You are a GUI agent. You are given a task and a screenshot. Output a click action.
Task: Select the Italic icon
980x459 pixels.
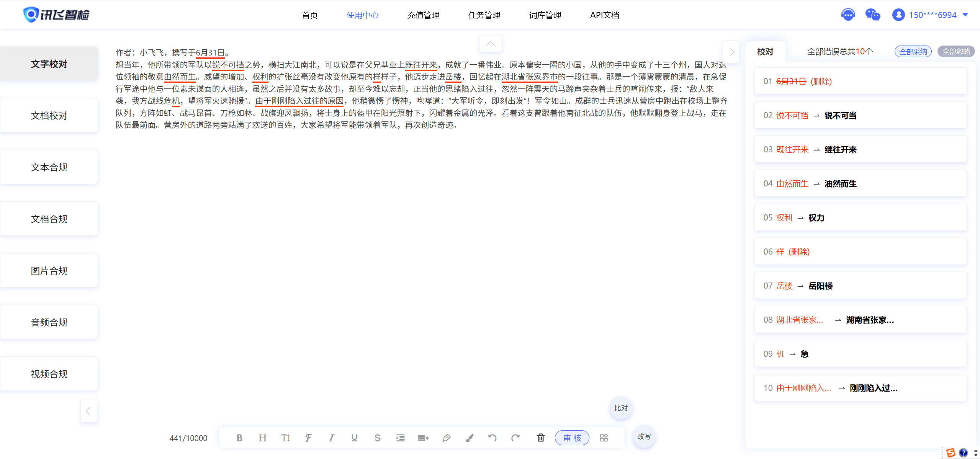[x=331, y=438]
